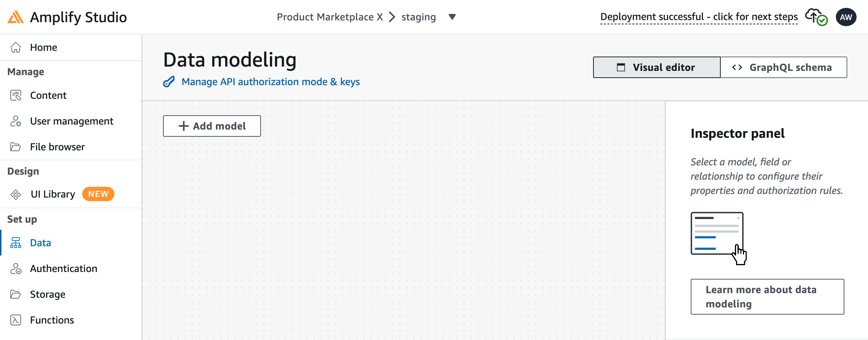Switch to GraphQL schema view
The image size is (868, 340).
click(x=784, y=67)
